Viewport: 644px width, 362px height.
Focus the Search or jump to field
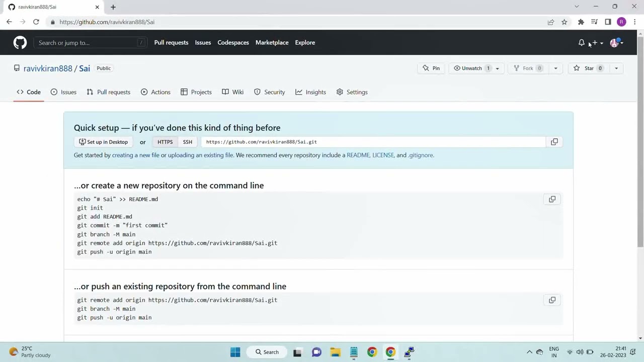tap(91, 43)
